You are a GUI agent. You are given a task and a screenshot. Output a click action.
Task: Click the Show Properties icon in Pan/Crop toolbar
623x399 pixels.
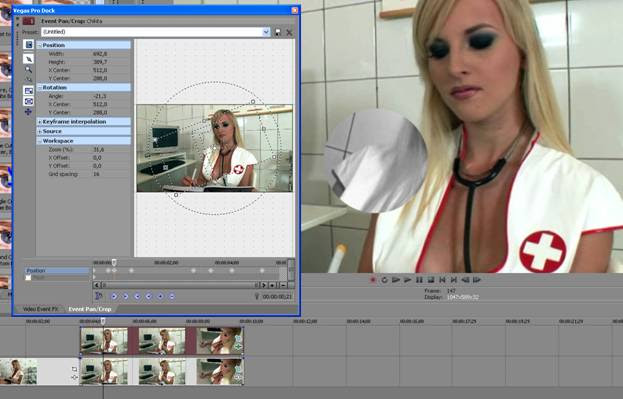[28, 45]
